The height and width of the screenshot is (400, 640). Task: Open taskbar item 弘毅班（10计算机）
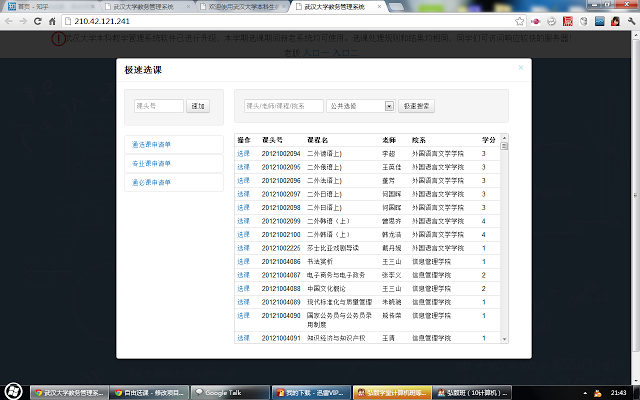point(472,393)
